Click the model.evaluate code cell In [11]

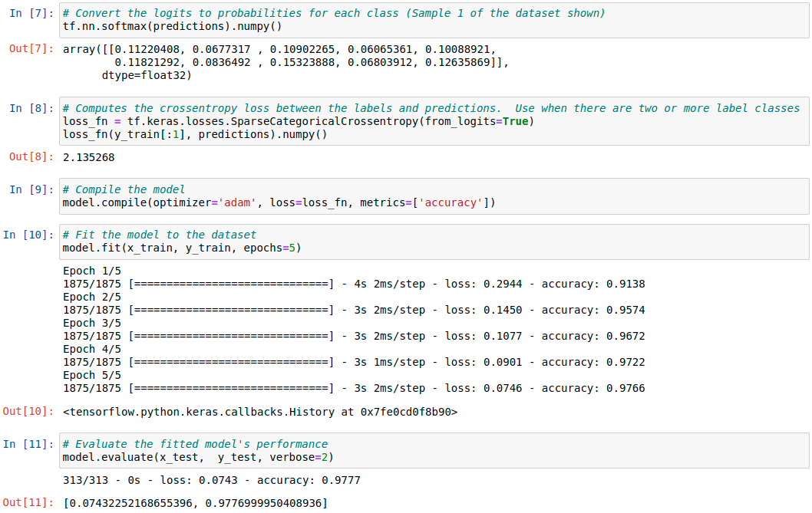click(x=434, y=451)
